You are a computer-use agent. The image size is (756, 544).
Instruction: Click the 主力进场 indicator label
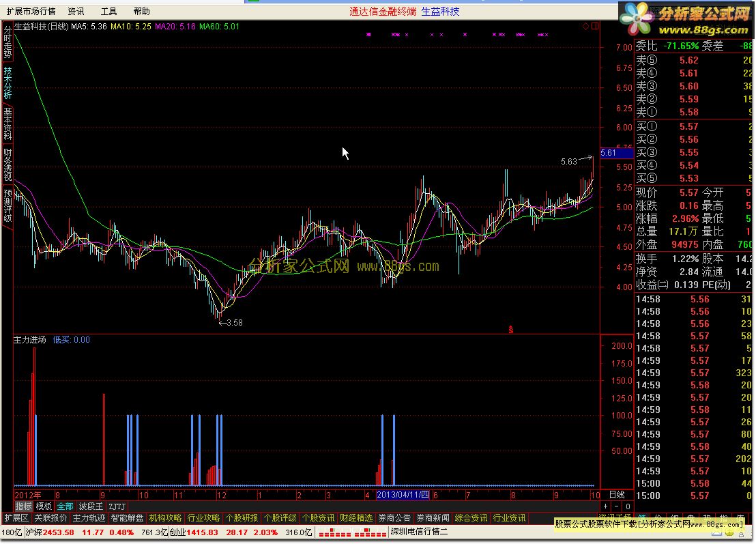click(30, 340)
